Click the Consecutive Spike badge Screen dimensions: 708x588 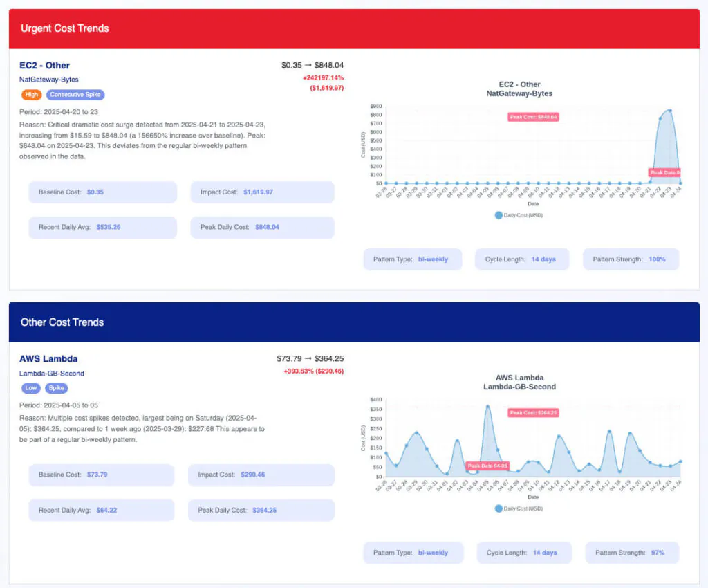tap(75, 94)
